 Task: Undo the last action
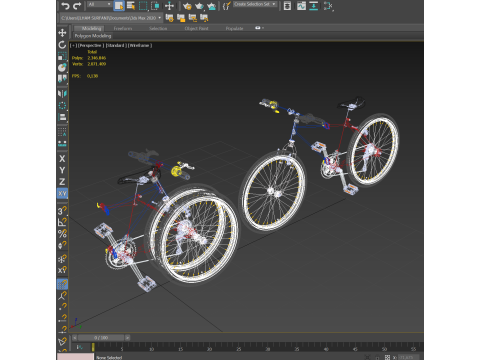(x=65, y=6)
